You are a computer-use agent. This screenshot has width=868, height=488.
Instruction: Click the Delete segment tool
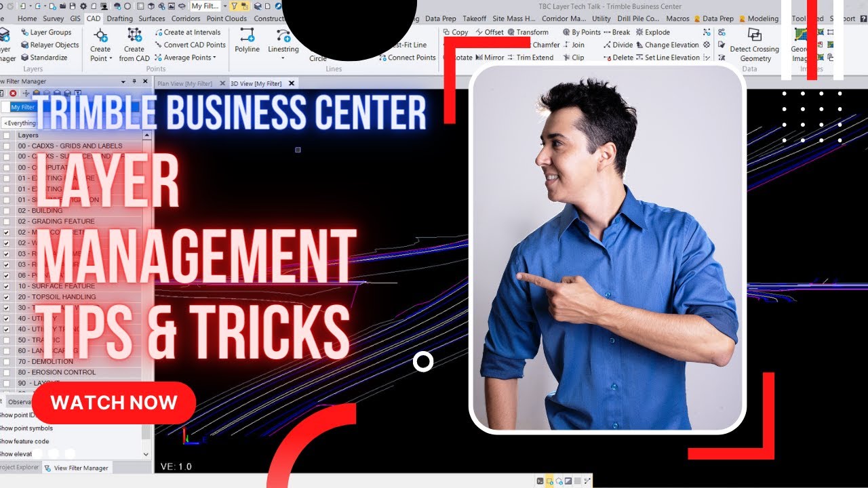click(618, 58)
